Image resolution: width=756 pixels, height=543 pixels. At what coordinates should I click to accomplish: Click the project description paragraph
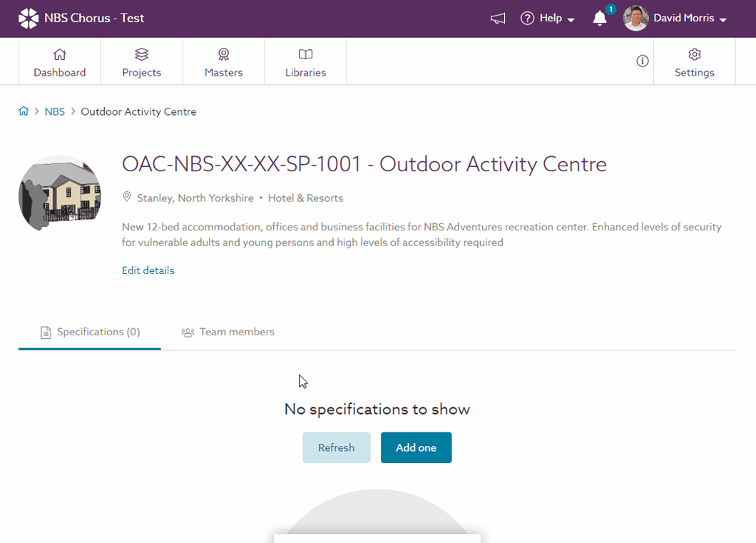(422, 234)
